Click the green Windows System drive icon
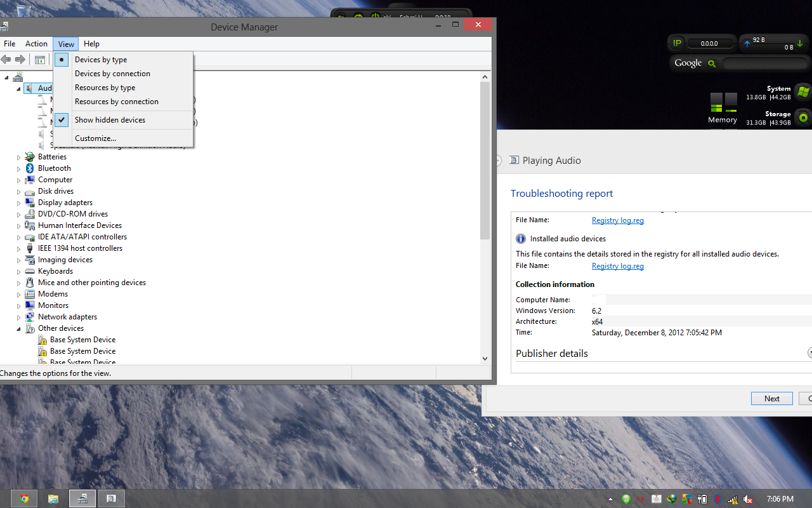This screenshot has width=812, height=508. pos(803,92)
